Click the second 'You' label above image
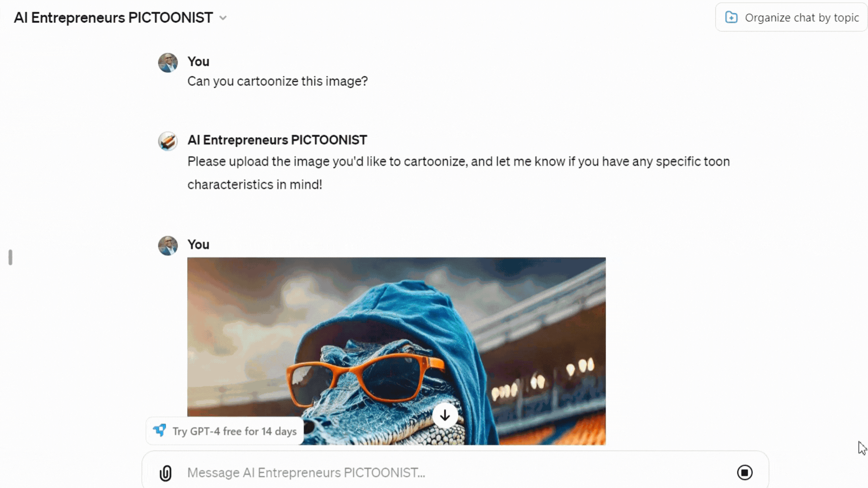 click(x=198, y=244)
